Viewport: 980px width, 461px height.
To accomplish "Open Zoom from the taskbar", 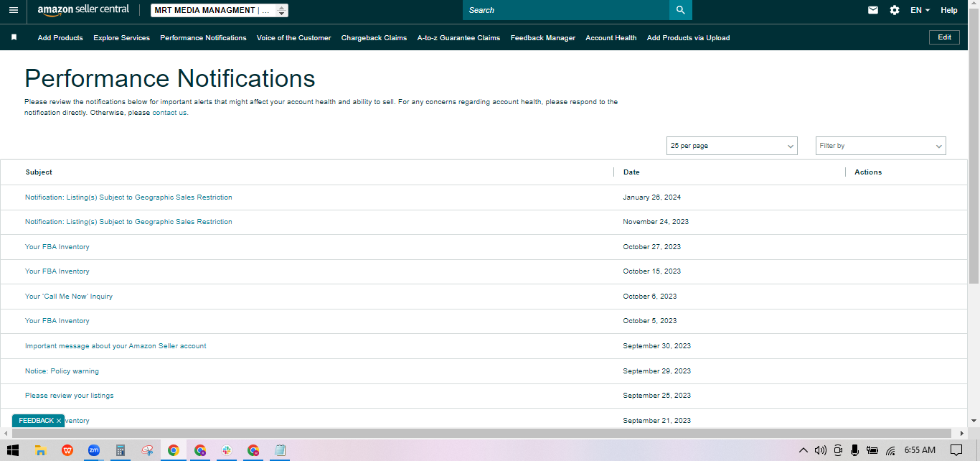I will click(94, 450).
